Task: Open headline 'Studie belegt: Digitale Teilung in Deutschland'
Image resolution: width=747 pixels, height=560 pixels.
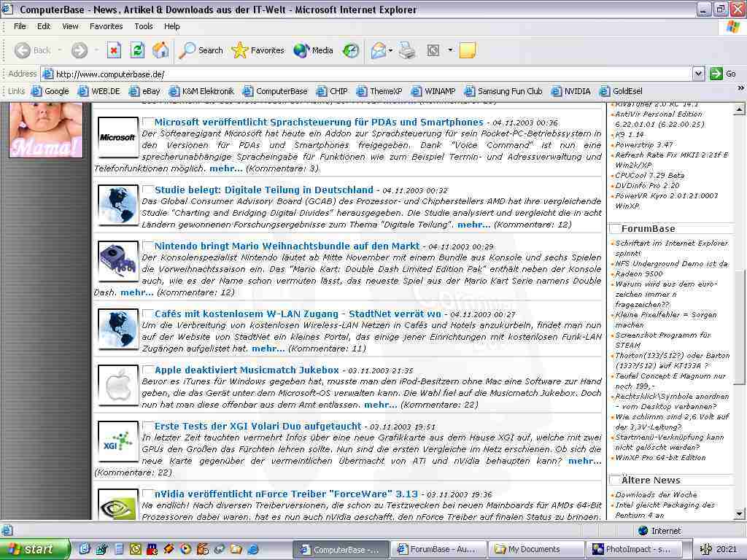Action: click(264, 190)
